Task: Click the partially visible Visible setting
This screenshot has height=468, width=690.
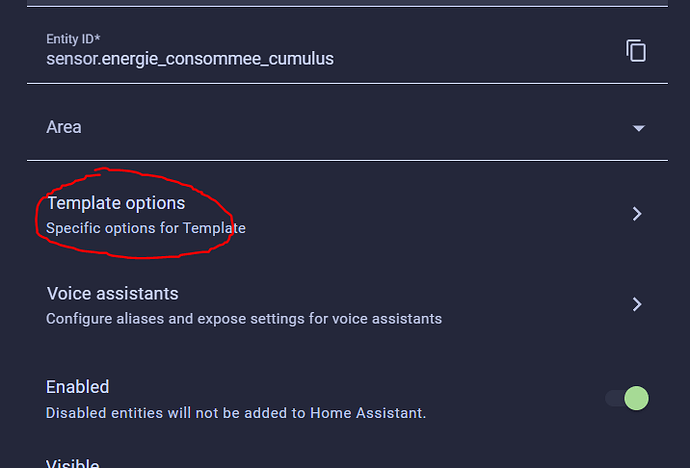Action: 73,462
